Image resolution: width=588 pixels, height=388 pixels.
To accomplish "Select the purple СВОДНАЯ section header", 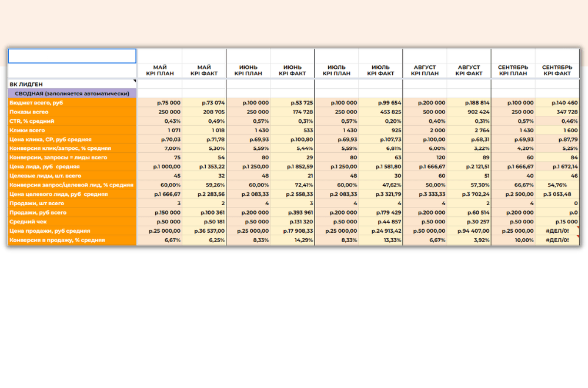I will point(72,93).
